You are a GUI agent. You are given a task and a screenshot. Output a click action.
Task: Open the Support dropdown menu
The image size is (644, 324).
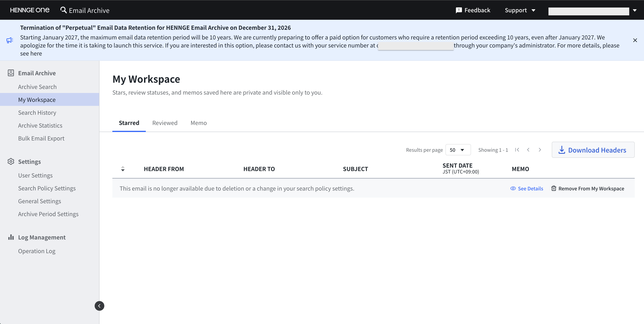pos(520,10)
